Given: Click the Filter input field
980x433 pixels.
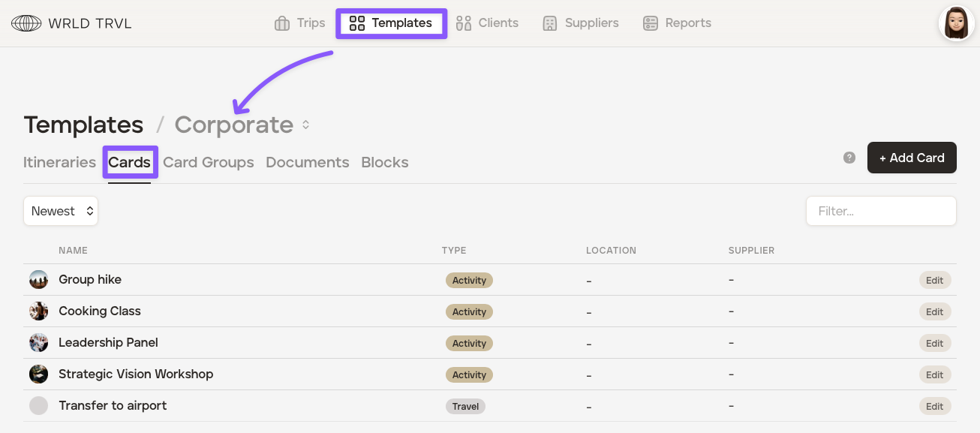Looking at the screenshot, I should [881, 212].
